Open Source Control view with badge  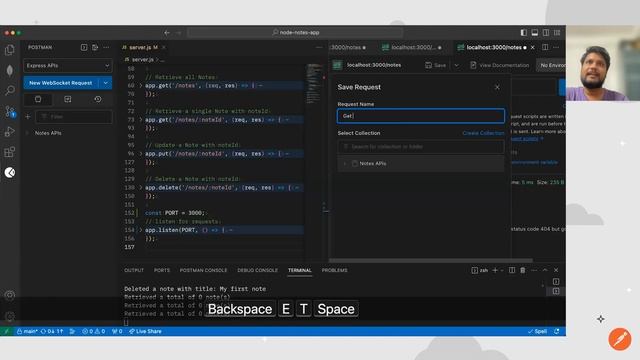(x=10, y=111)
